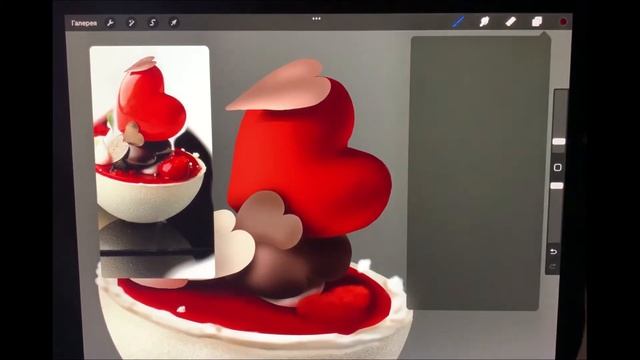
Task: Undo the last action with arrow
Action: 553,252
